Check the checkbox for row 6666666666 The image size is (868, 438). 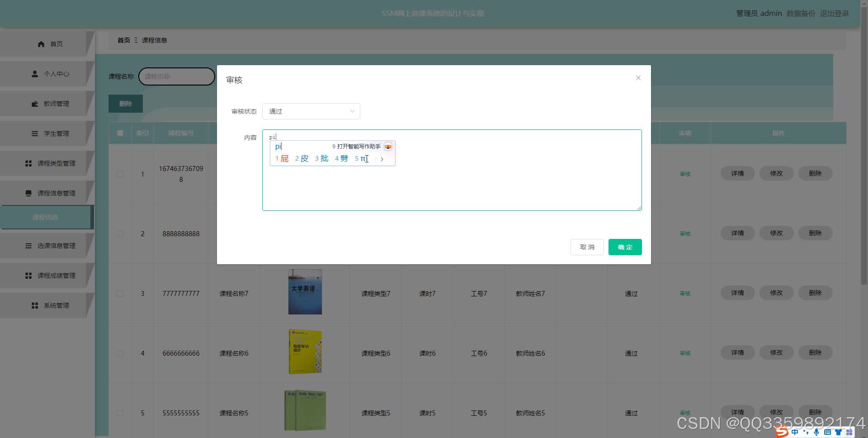point(120,353)
